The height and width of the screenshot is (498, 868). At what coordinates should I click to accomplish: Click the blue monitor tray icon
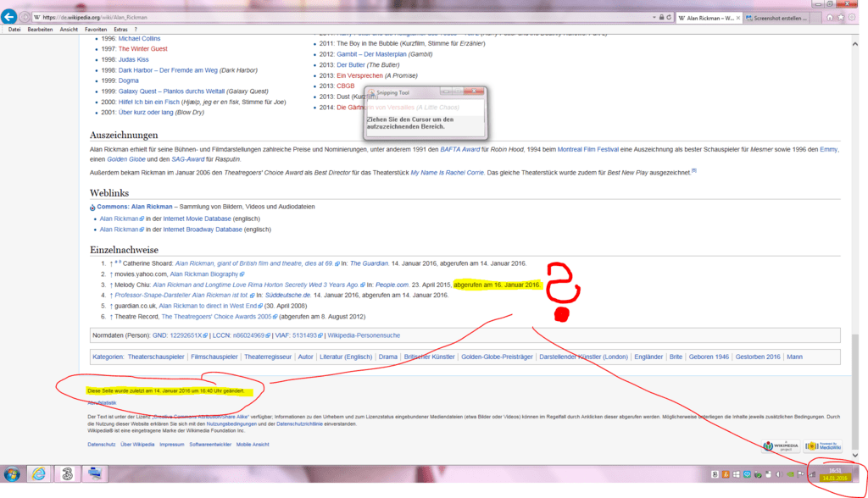click(x=748, y=474)
